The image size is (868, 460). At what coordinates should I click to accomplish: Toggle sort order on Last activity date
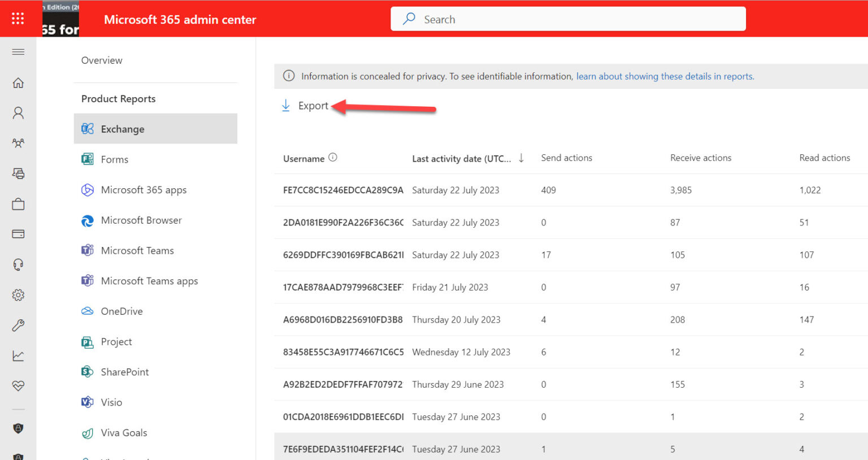point(522,158)
